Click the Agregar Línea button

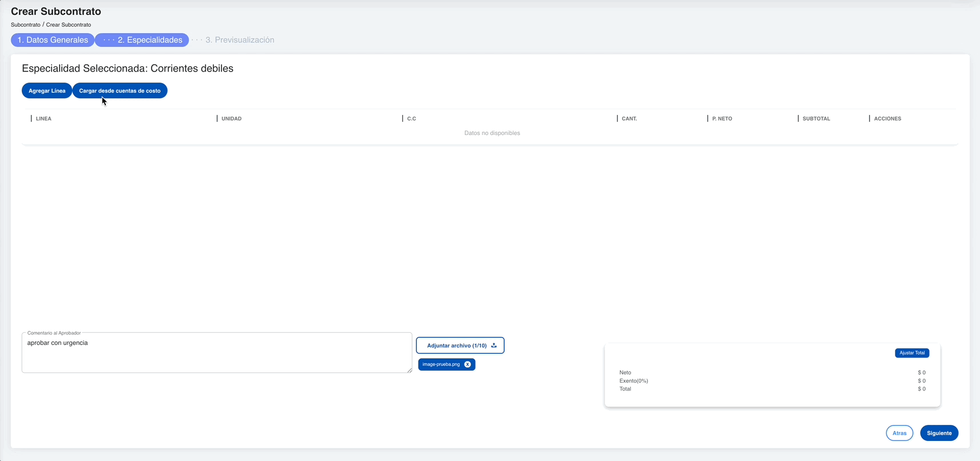click(x=47, y=90)
